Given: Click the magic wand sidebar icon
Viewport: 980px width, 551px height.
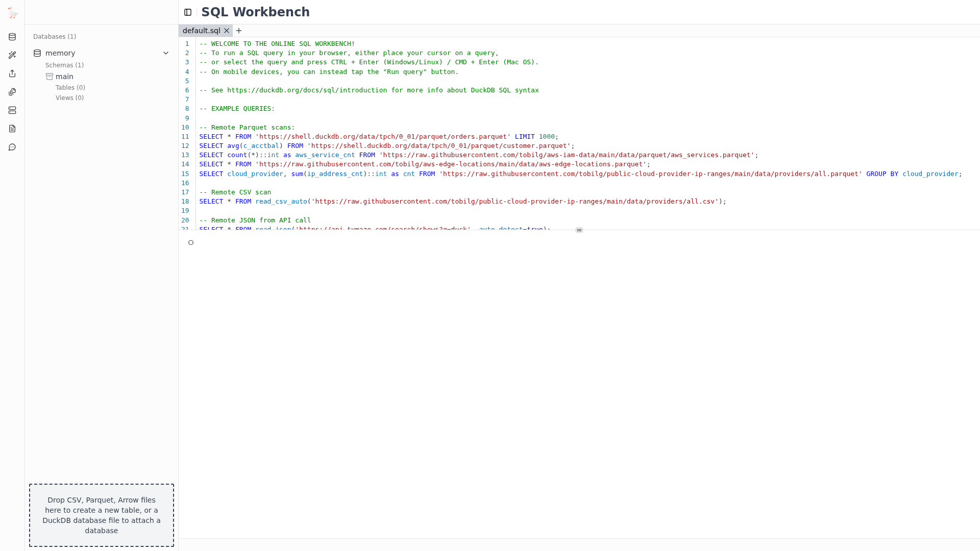Looking at the screenshot, I should click(12, 55).
